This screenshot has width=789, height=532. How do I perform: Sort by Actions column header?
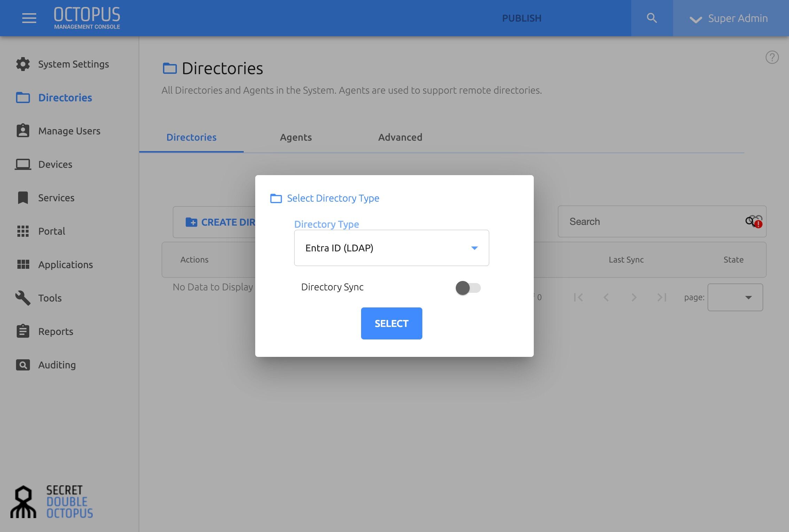click(x=194, y=260)
